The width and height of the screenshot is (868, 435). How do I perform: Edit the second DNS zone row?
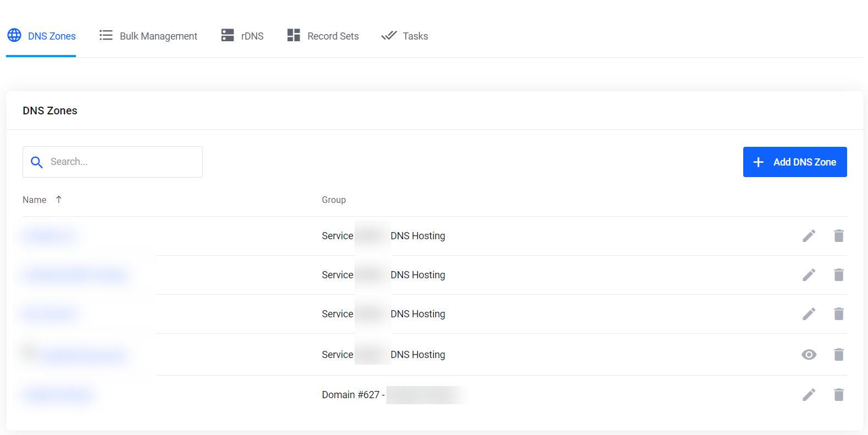tap(809, 275)
